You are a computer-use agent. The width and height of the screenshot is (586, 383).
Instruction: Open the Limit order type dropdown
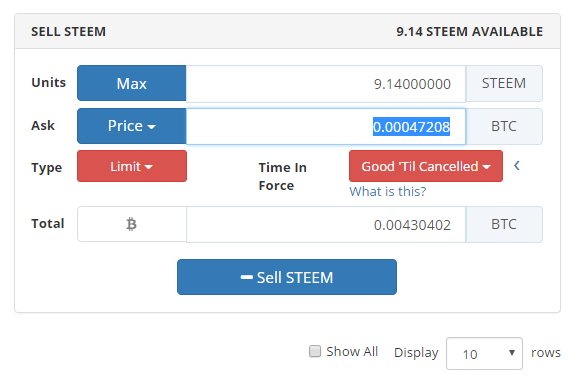point(132,166)
